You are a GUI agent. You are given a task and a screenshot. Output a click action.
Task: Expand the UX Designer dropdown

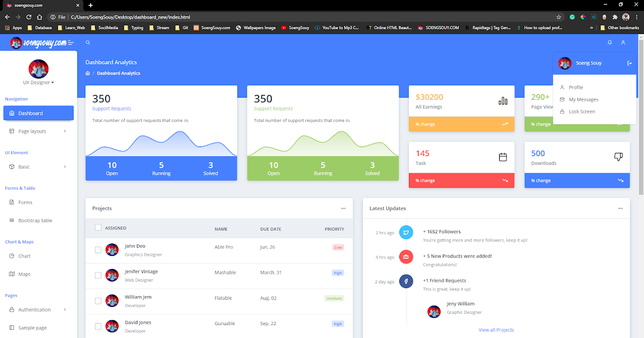pos(38,82)
